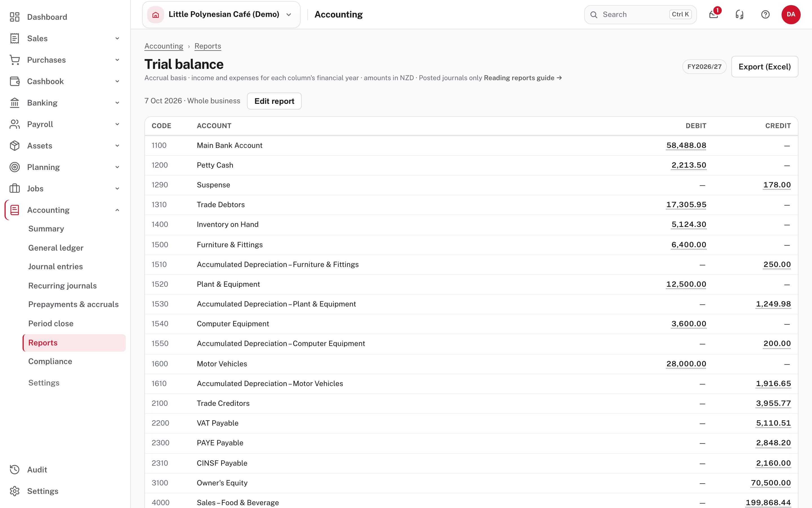The height and width of the screenshot is (508, 812).
Task: Click the Banking building icon
Action: [14, 103]
